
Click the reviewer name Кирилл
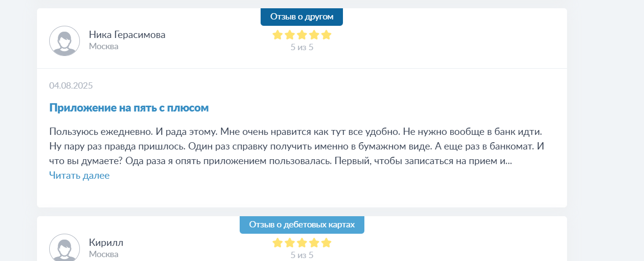click(106, 242)
